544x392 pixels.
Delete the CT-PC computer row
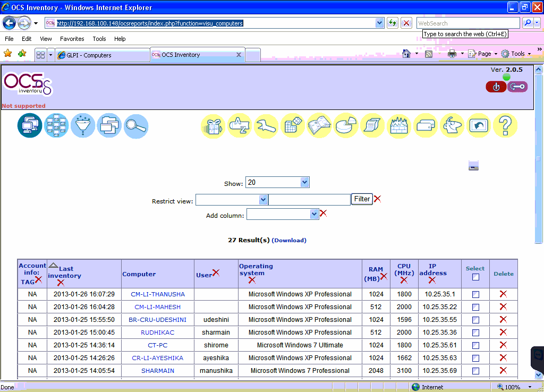[x=503, y=345]
